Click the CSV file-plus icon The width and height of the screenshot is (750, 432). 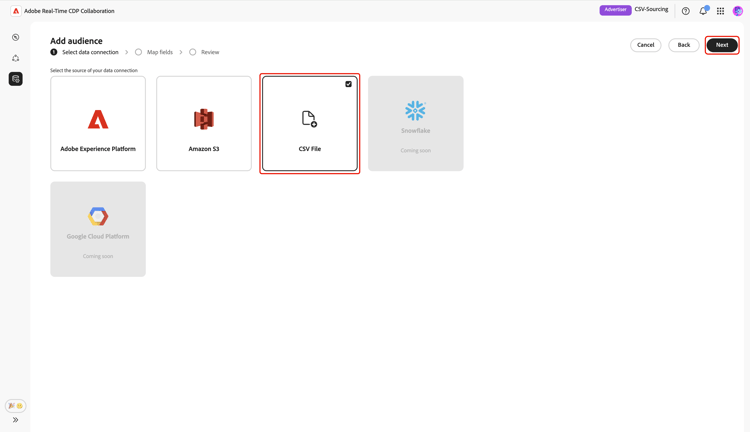click(309, 119)
